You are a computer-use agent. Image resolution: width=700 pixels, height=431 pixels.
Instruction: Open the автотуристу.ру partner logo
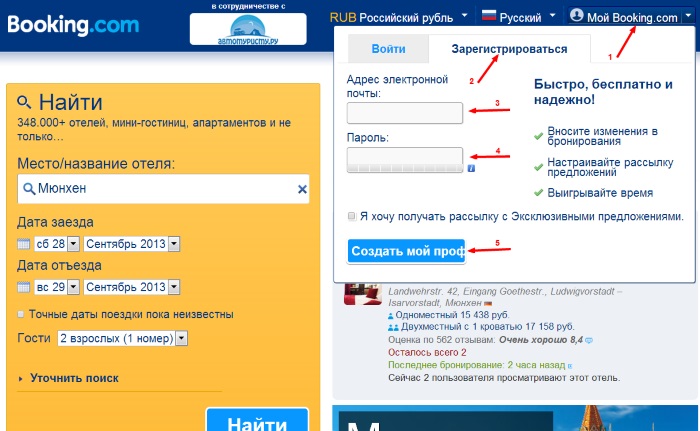[248, 29]
